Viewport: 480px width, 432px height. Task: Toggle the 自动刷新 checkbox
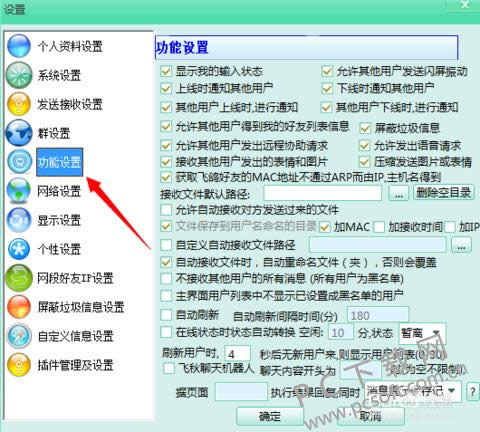click(166, 315)
